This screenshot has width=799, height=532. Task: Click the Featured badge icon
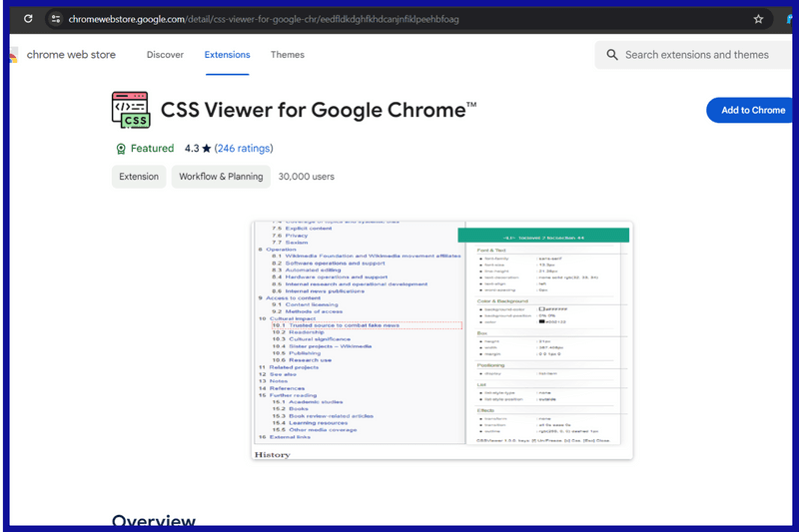point(121,149)
